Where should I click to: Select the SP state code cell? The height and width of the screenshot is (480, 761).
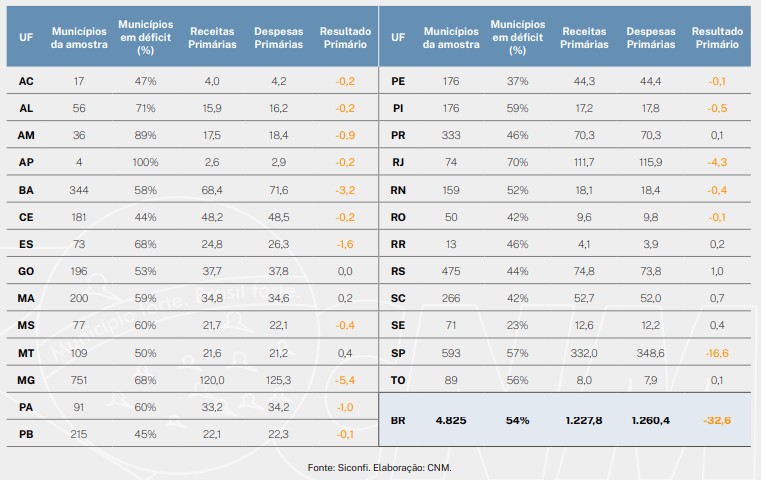(397, 352)
